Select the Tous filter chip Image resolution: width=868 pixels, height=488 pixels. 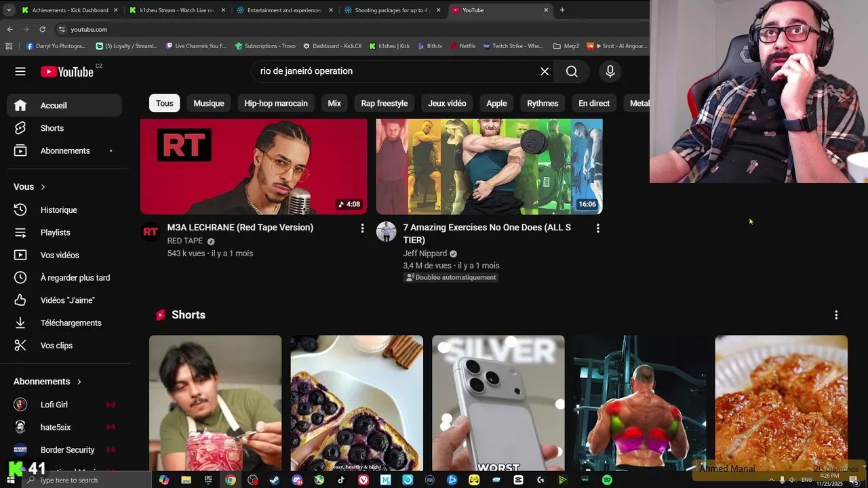[165, 103]
